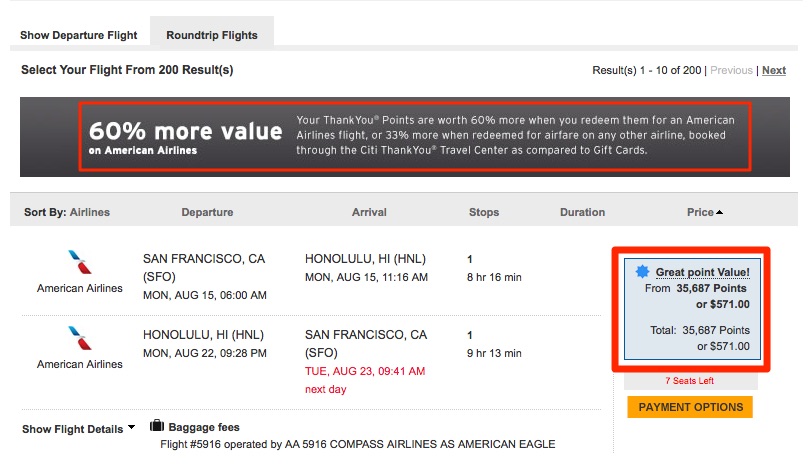Click the American Airlines logo on outbound flight
Viewport: 810px width, 470px height.
pyautogui.click(x=80, y=262)
